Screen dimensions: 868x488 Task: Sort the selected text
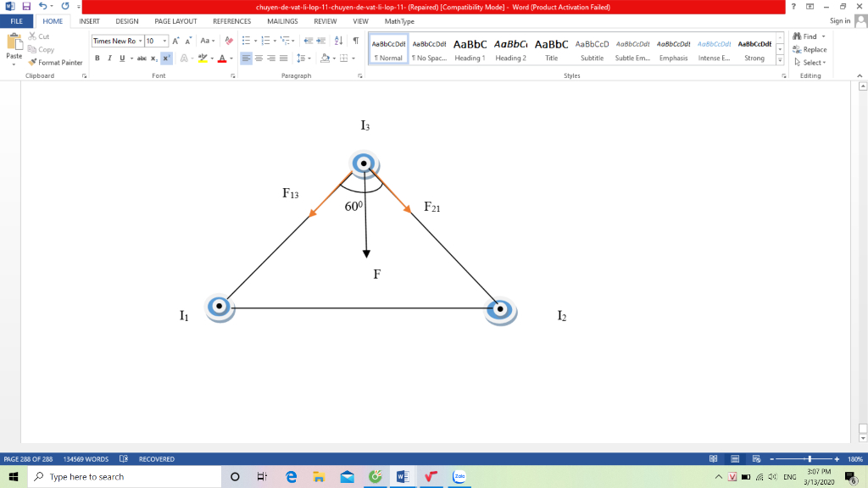pyautogui.click(x=339, y=41)
